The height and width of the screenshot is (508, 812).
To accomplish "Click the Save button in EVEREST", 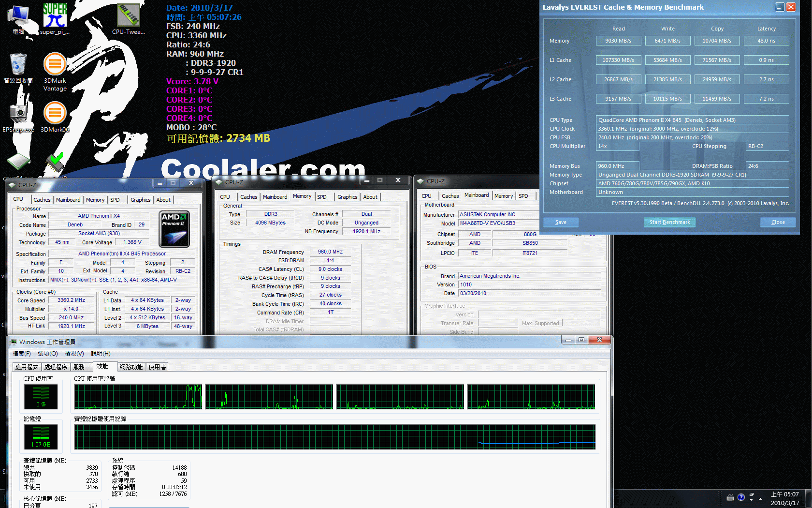I will 561,222.
